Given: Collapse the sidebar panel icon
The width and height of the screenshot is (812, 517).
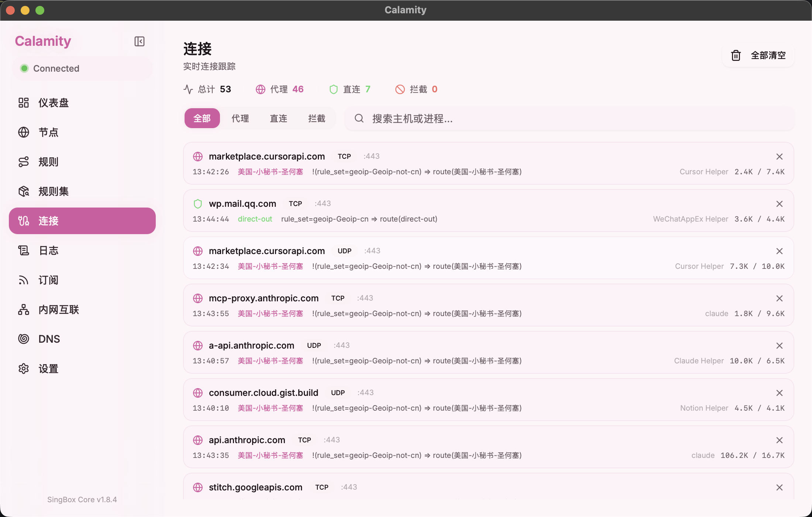Looking at the screenshot, I should 139,41.
